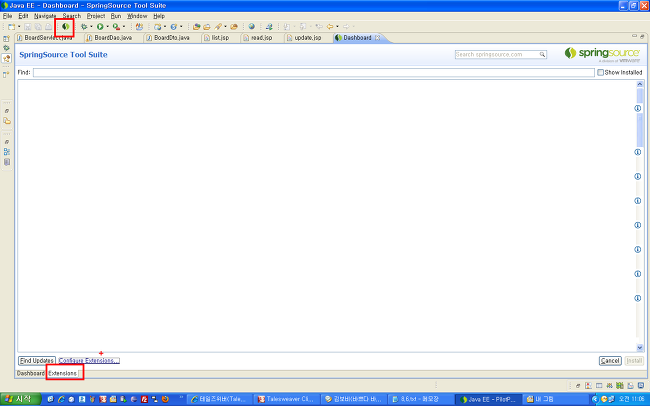Open the Configure Extensions link
650x406 pixels.
(x=89, y=361)
